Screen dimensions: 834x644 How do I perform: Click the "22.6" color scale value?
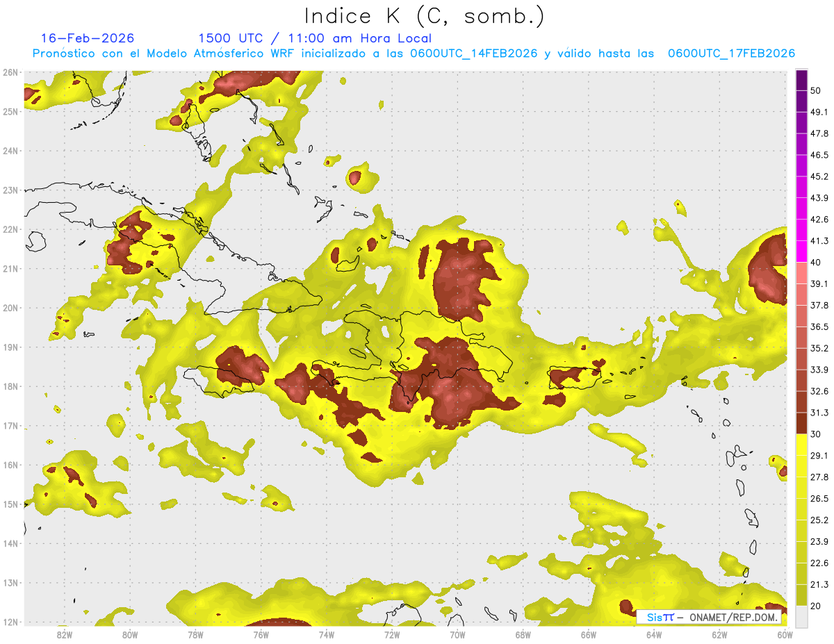(x=819, y=563)
